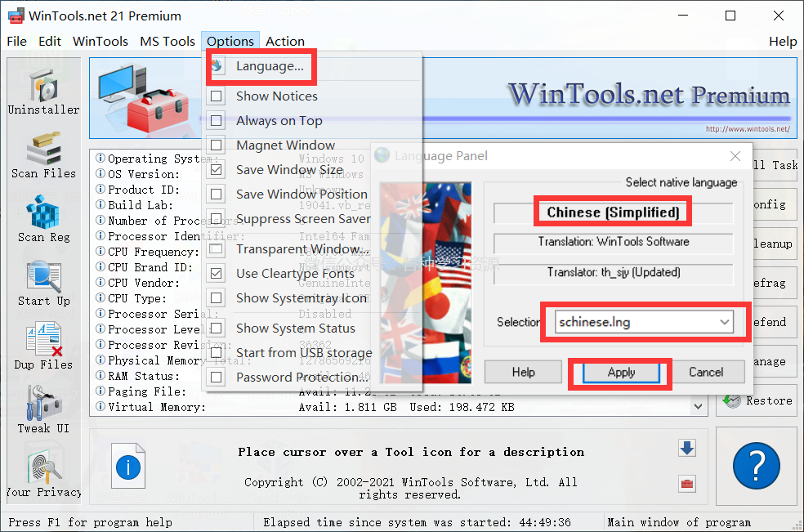Enable the Password Protection option
This screenshot has height=532, width=804.
[x=217, y=377]
